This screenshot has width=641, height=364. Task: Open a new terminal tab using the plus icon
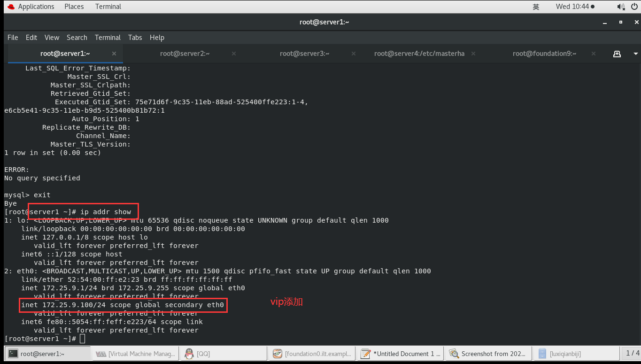[617, 54]
